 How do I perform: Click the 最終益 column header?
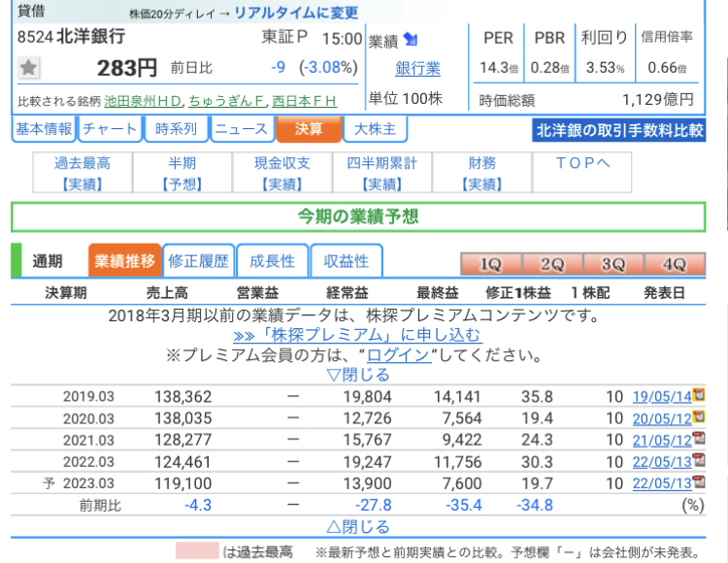(438, 293)
